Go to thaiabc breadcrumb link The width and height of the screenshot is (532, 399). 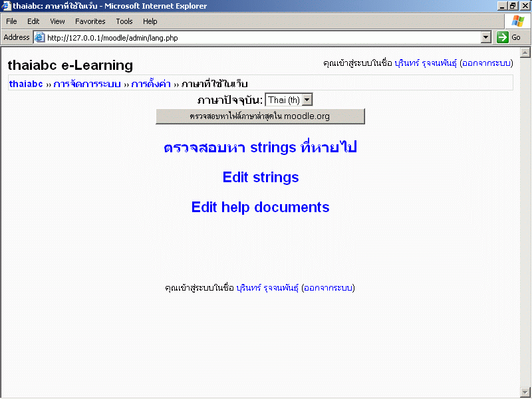click(x=26, y=84)
